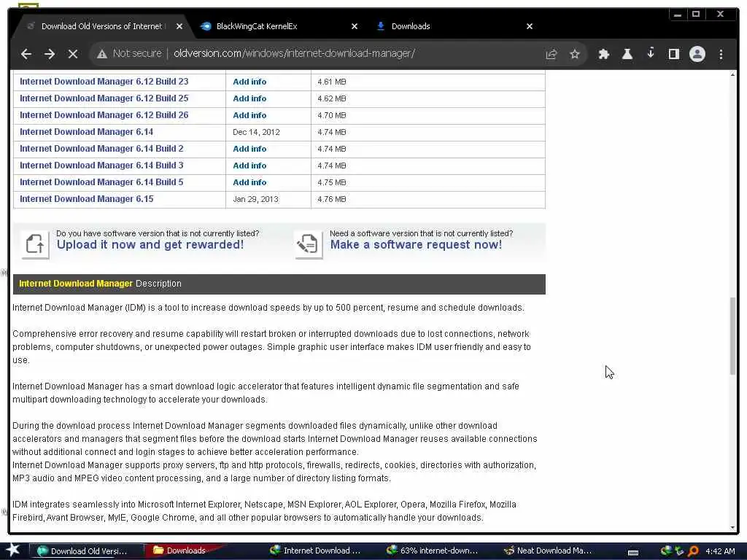Open Internet Download Manager 6.14 Build 5
Viewport: 747px width, 560px height.
point(101,182)
